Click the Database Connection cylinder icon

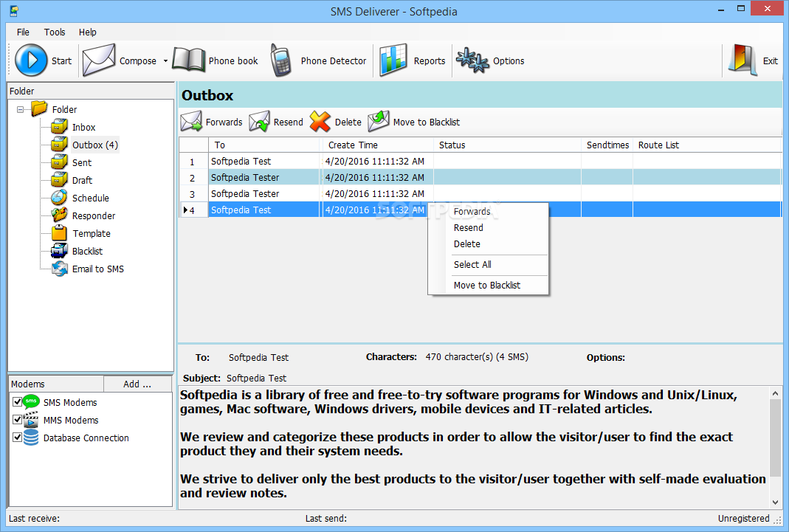coord(31,438)
